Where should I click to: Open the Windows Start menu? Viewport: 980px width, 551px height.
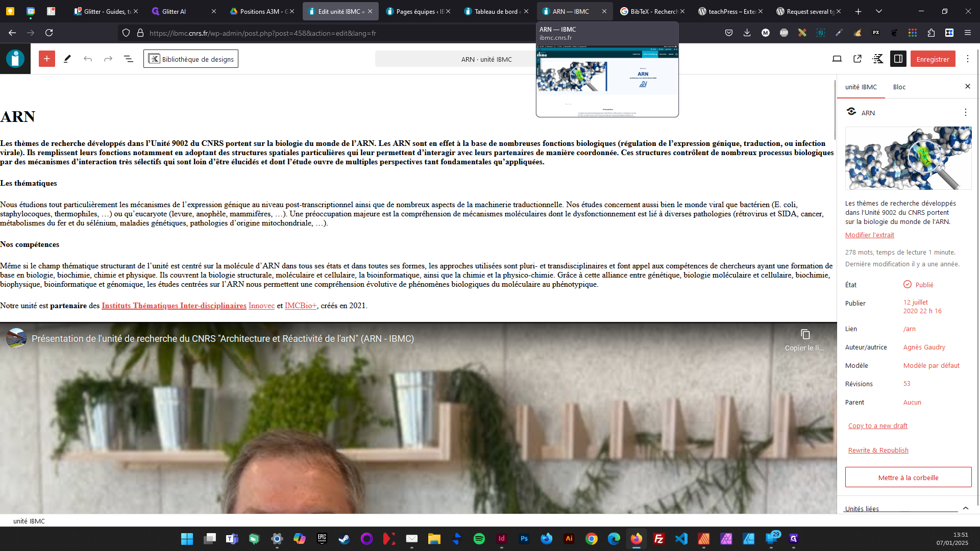tap(187, 539)
